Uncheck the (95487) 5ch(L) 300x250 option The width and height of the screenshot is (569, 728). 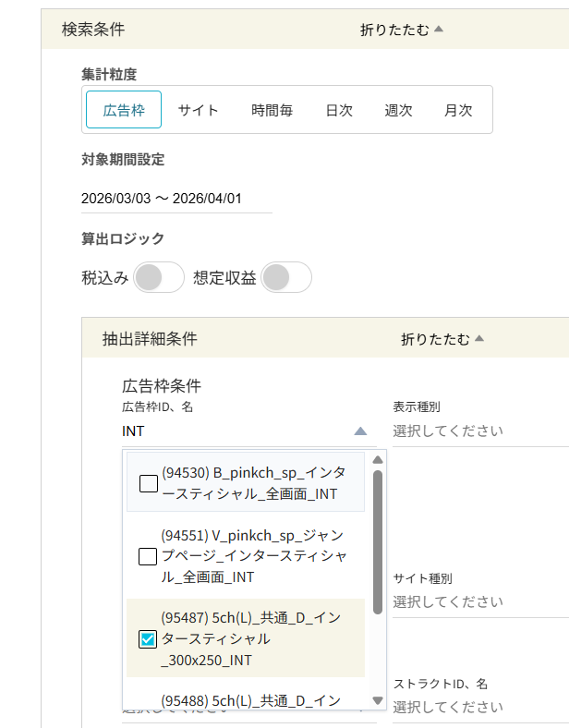(148, 639)
